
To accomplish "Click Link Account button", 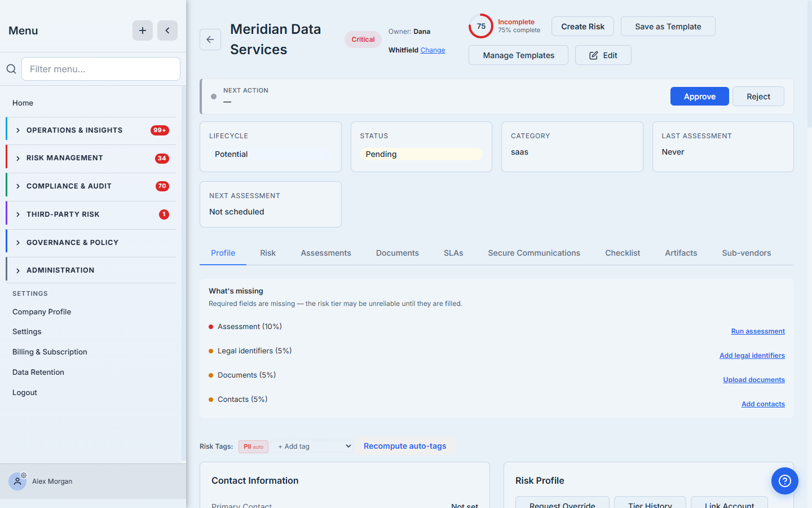I will pyautogui.click(x=729, y=502).
